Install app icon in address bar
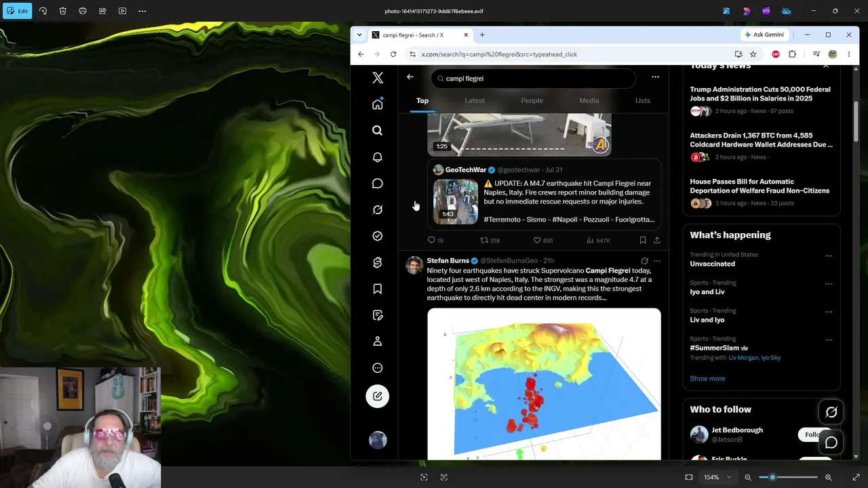Image resolution: width=868 pixels, height=488 pixels. (x=738, y=54)
